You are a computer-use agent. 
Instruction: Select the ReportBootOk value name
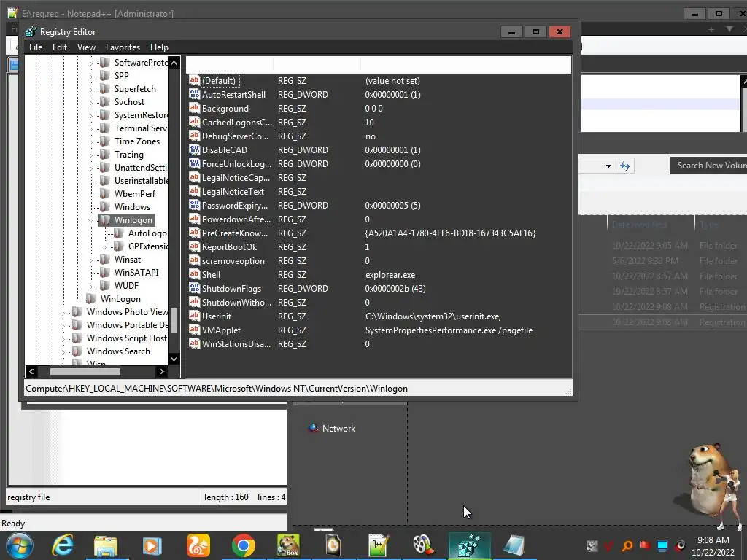229,246
